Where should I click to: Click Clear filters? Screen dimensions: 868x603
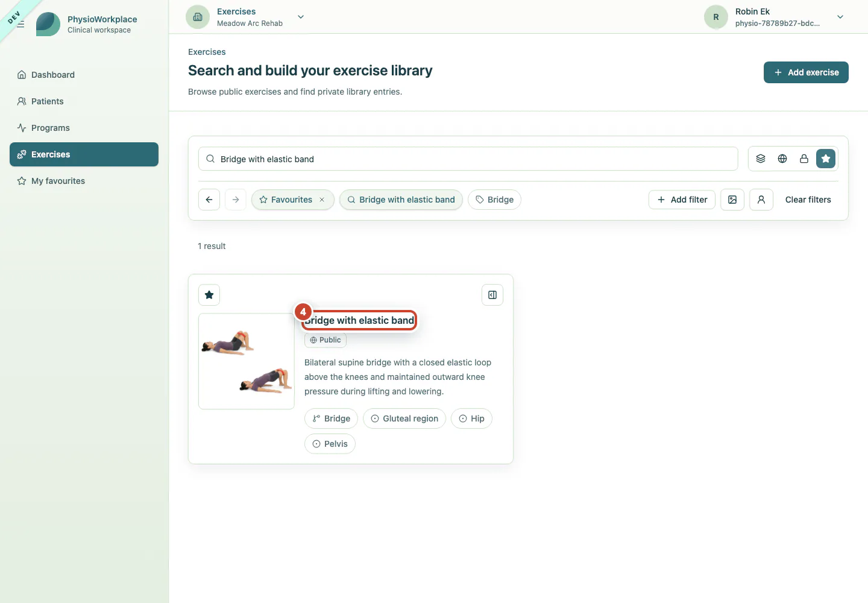[x=808, y=200]
